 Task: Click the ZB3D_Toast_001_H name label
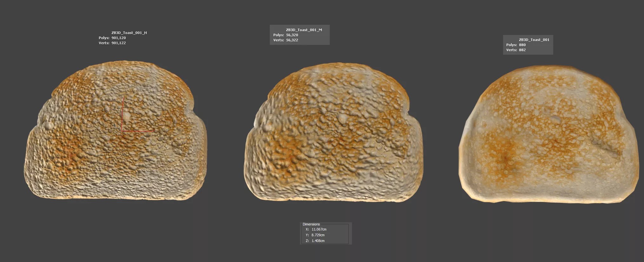pos(129,33)
